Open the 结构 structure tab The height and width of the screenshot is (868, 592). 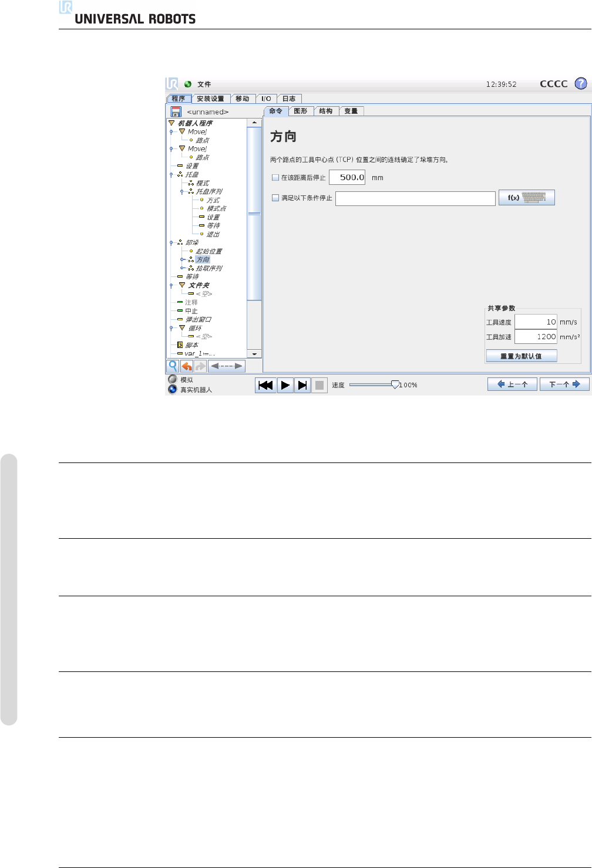[x=326, y=111]
